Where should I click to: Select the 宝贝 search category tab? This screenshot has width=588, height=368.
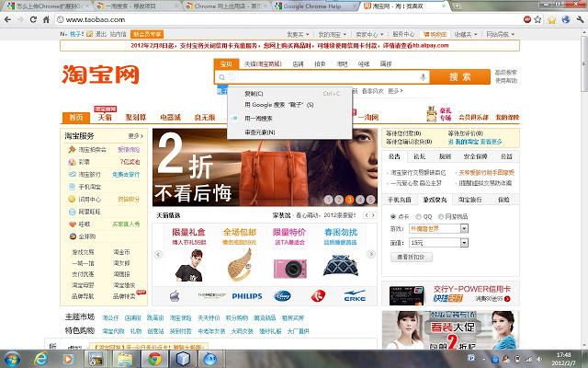[226, 63]
